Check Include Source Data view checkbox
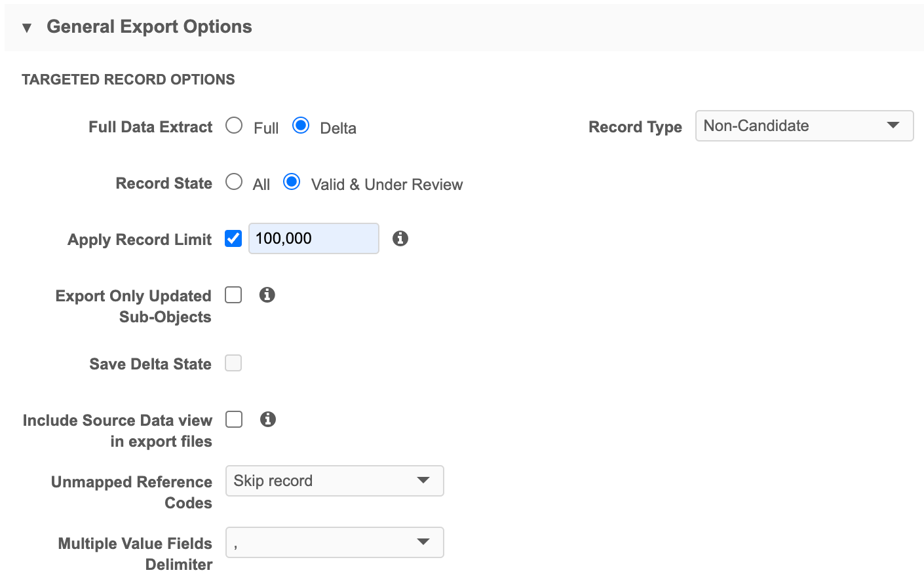This screenshot has width=924, height=583. pyautogui.click(x=234, y=419)
